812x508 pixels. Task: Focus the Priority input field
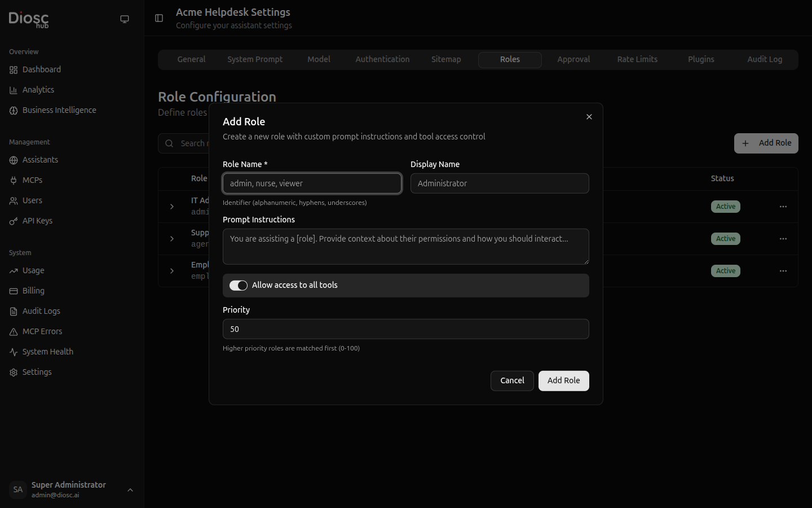point(405,329)
